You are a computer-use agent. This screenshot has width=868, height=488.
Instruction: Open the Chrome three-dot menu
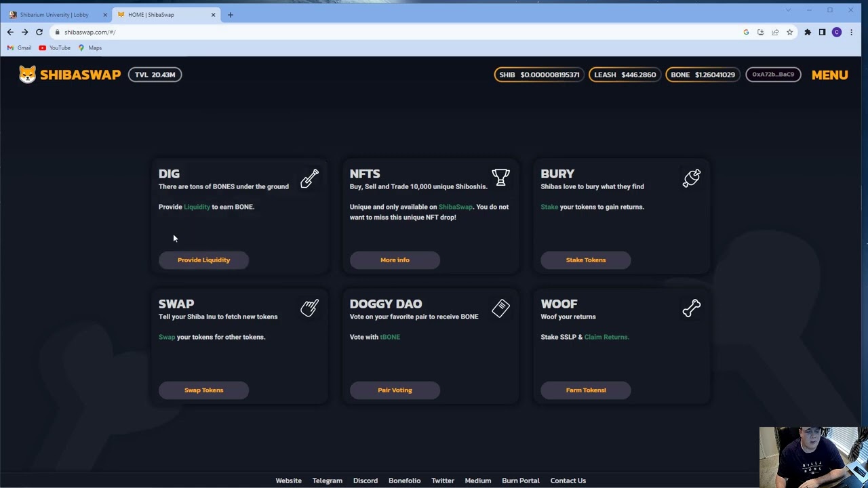pyautogui.click(x=851, y=32)
